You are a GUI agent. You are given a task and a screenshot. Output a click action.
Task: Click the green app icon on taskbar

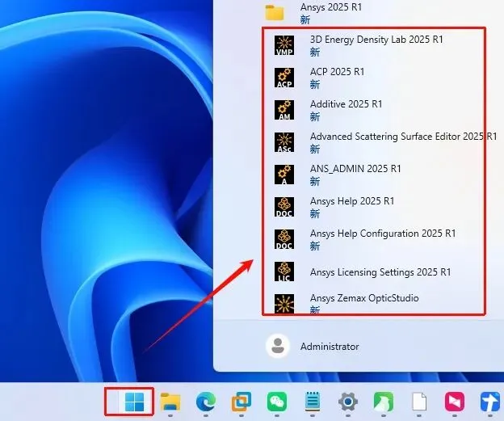point(384,402)
